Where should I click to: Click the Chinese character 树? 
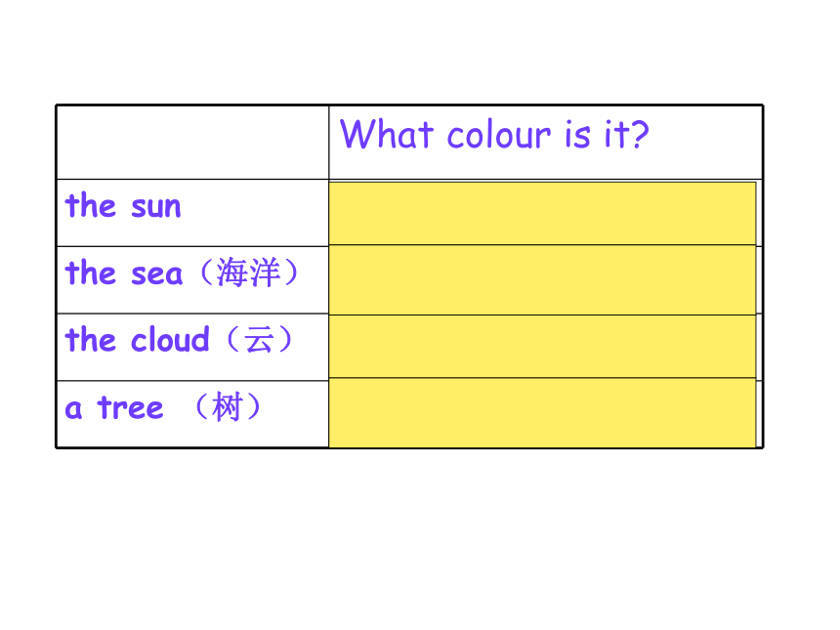228,406
